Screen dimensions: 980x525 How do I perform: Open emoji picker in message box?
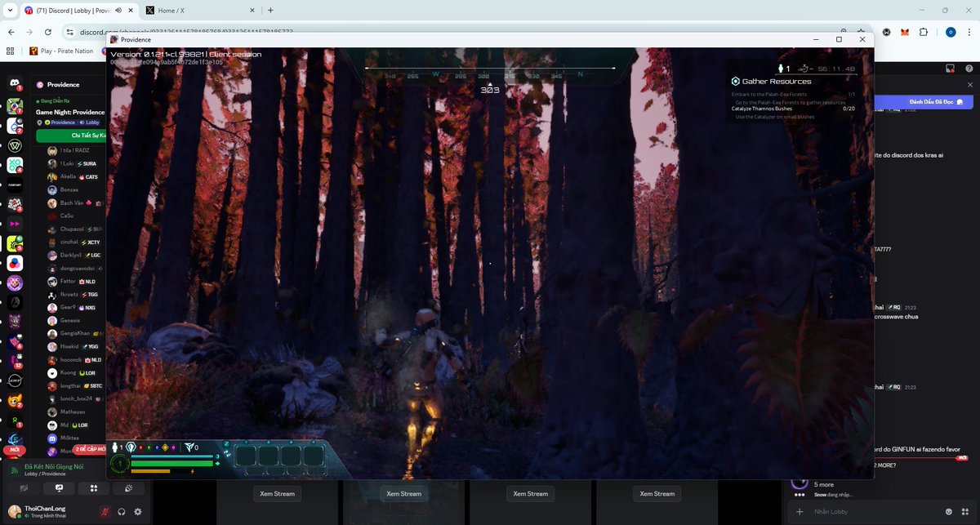[x=949, y=511]
